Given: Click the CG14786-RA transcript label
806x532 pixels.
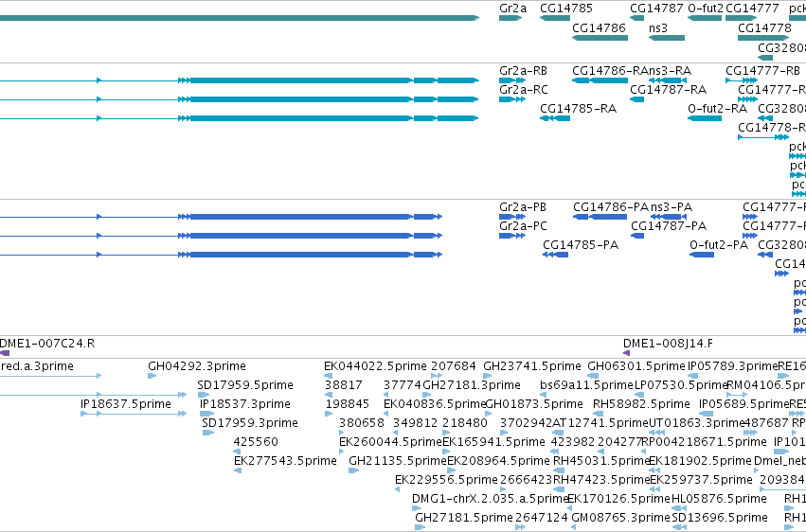Looking at the screenshot, I should [610, 70].
